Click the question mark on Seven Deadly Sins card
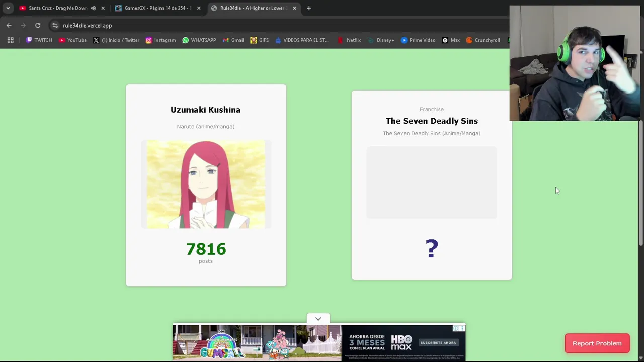Viewport: 644px width, 362px height. [432, 249]
